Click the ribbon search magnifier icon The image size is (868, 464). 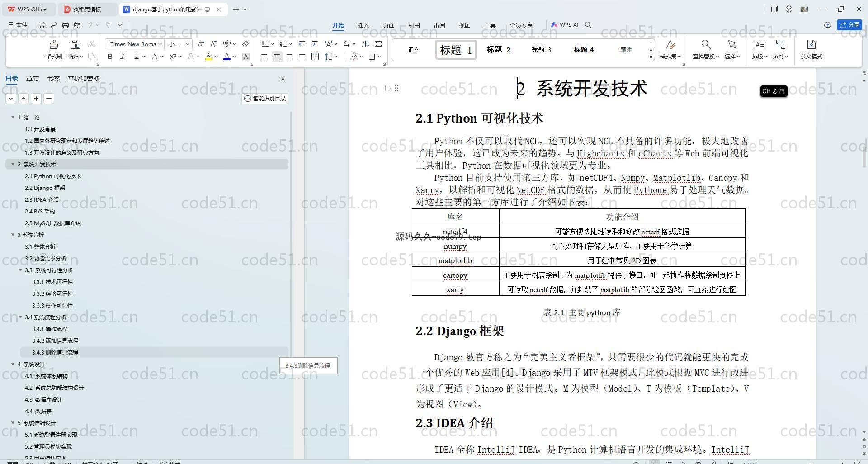point(588,25)
